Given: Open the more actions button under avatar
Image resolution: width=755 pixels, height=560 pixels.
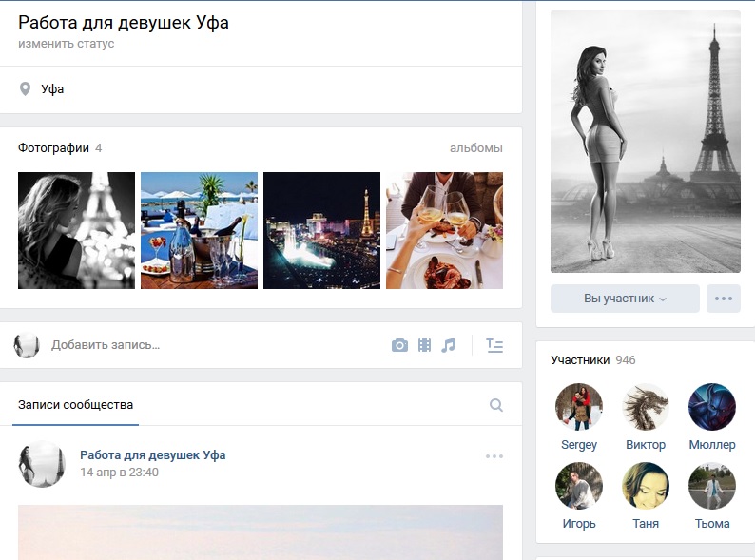Looking at the screenshot, I should (x=724, y=299).
